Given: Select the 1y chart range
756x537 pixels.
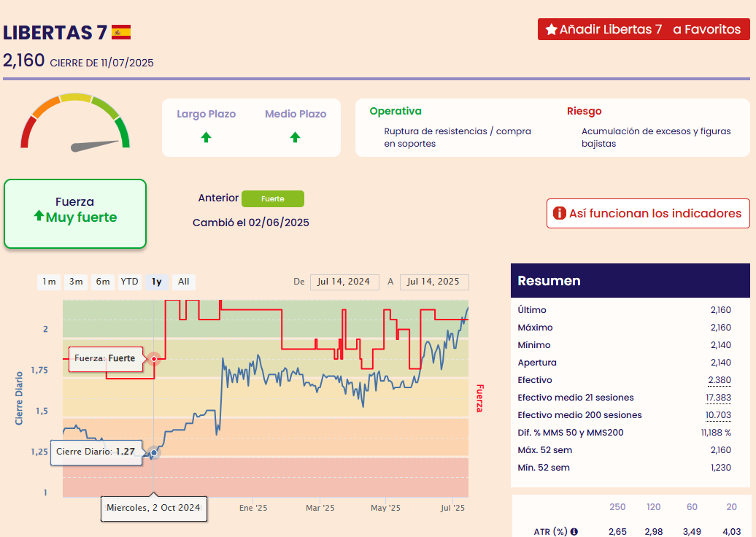Looking at the screenshot, I should (157, 282).
